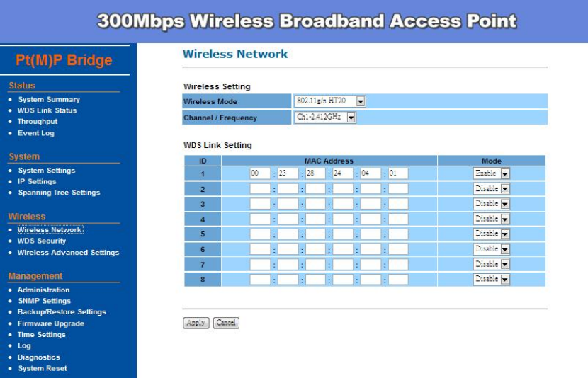Click MAC field containing 23 in row 1

(288, 173)
